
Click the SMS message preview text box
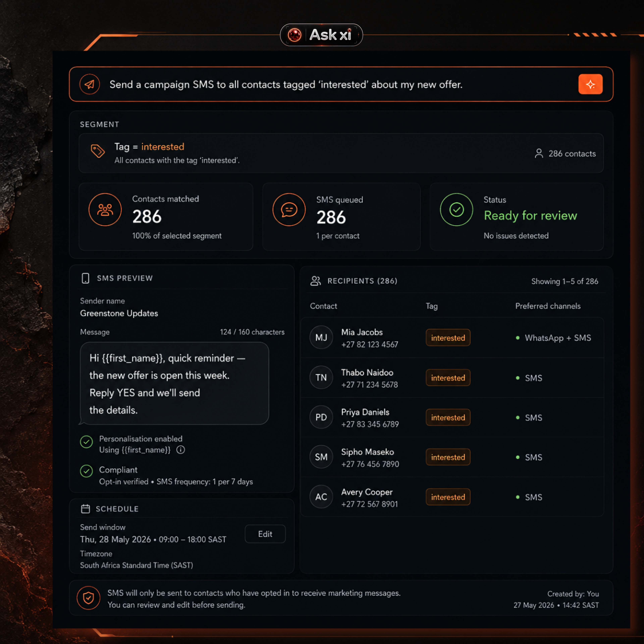tap(174, 383)
